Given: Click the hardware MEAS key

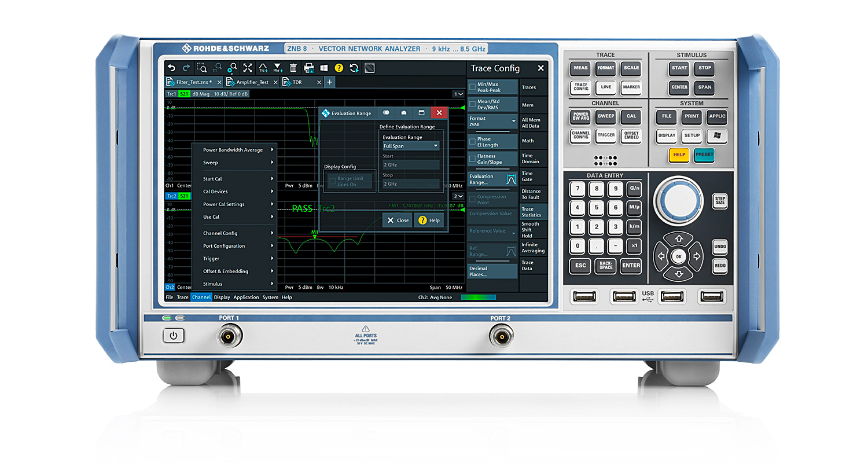Looking at the screenshot, I should 580,68.
